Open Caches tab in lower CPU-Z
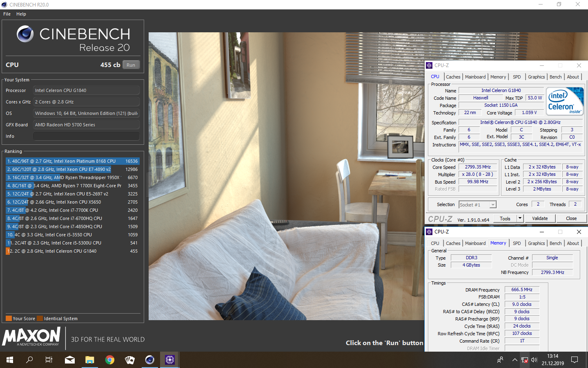 [x=453, y=243]
